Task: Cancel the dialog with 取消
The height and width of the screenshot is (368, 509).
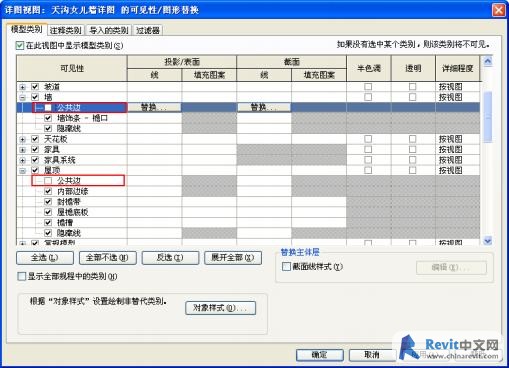Action: (x=372, y=355)
